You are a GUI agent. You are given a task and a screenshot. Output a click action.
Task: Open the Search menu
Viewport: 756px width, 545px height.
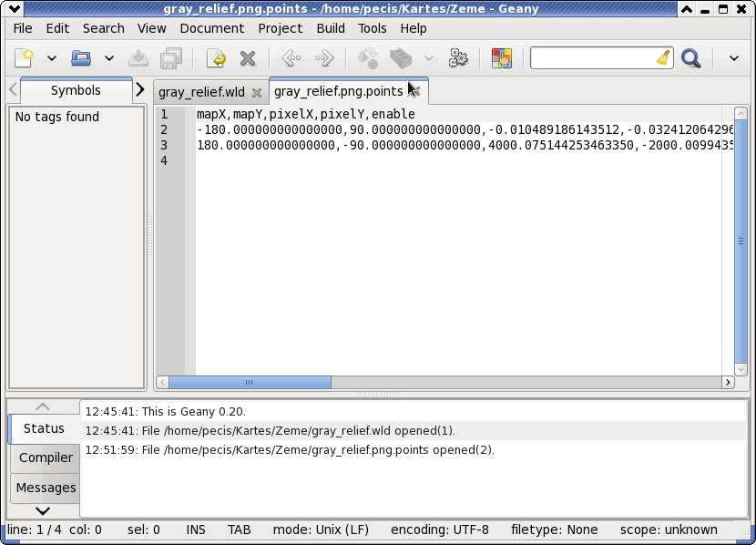(103, 28)
